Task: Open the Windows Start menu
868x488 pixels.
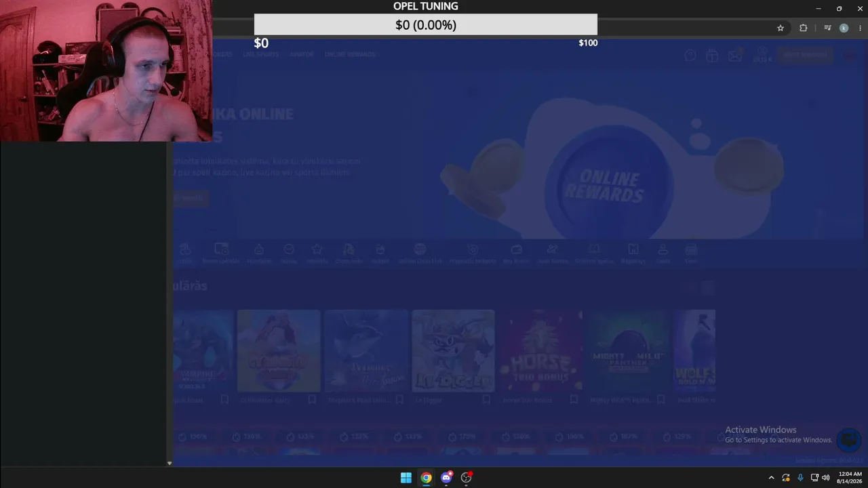Action: click(x=406, y=478)
